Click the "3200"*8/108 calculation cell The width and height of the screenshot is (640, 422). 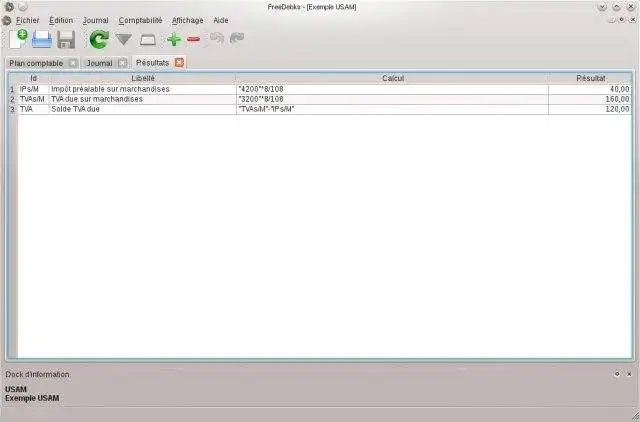click(x=392, y=99)
